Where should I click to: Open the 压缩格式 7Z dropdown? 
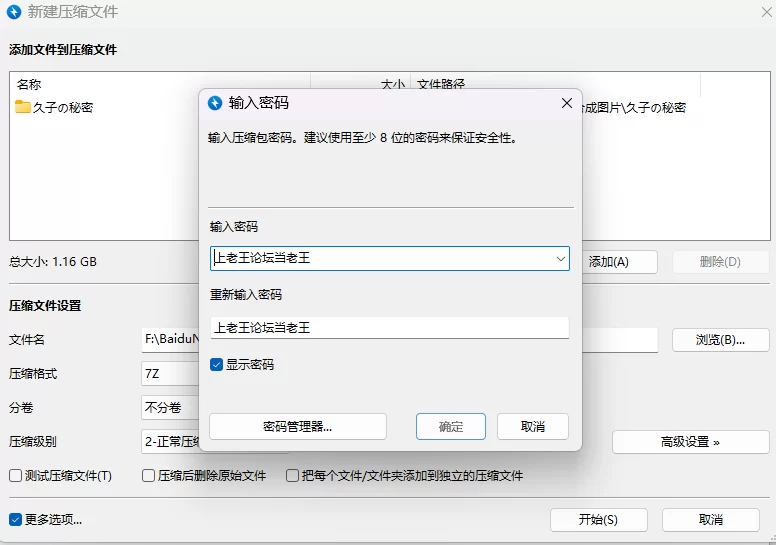(x=170, y=373)
